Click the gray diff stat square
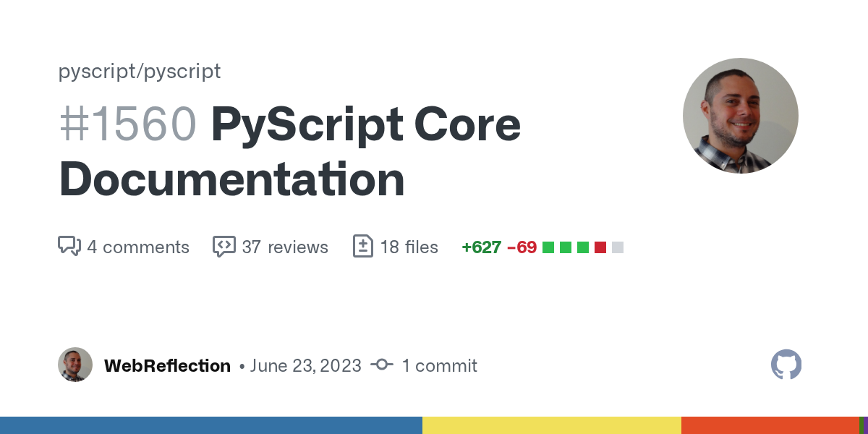The height and width of the screenshot is (434, 868). pos(618,247)
